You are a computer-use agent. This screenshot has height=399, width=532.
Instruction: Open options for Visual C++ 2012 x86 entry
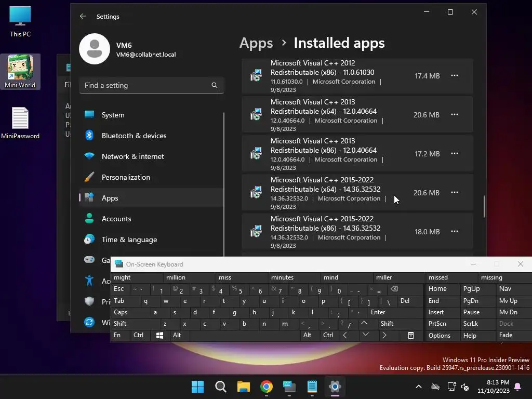pyautogui.click(x=455, y=75)
